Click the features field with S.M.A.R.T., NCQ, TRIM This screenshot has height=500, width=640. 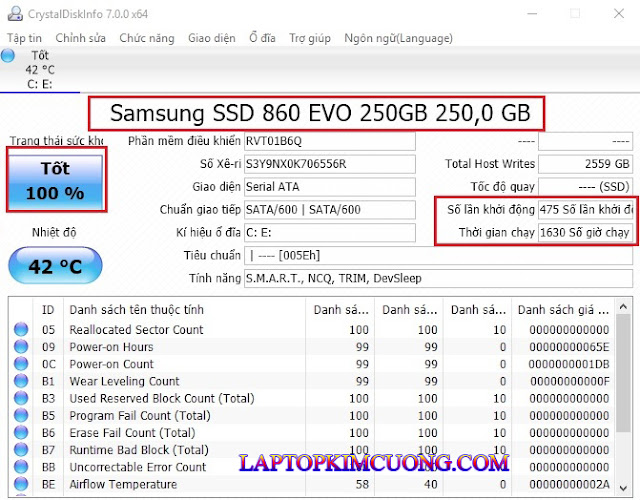[x=438, y=278]
